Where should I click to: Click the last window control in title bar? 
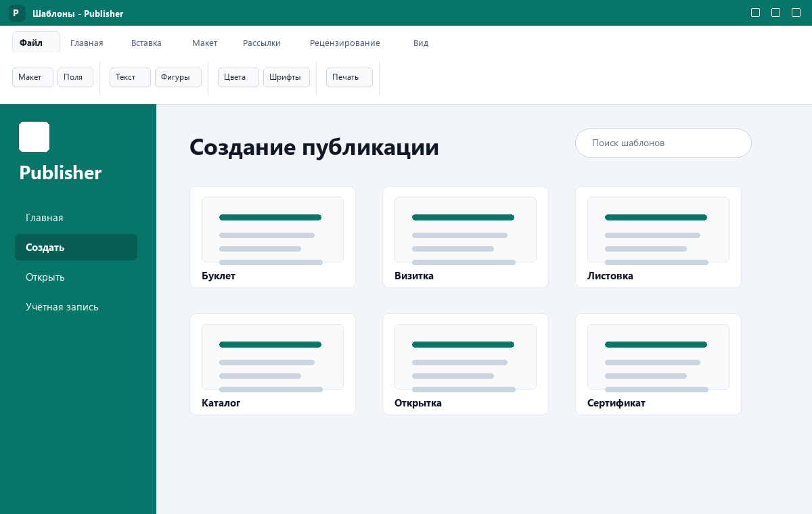click(796, 13)
